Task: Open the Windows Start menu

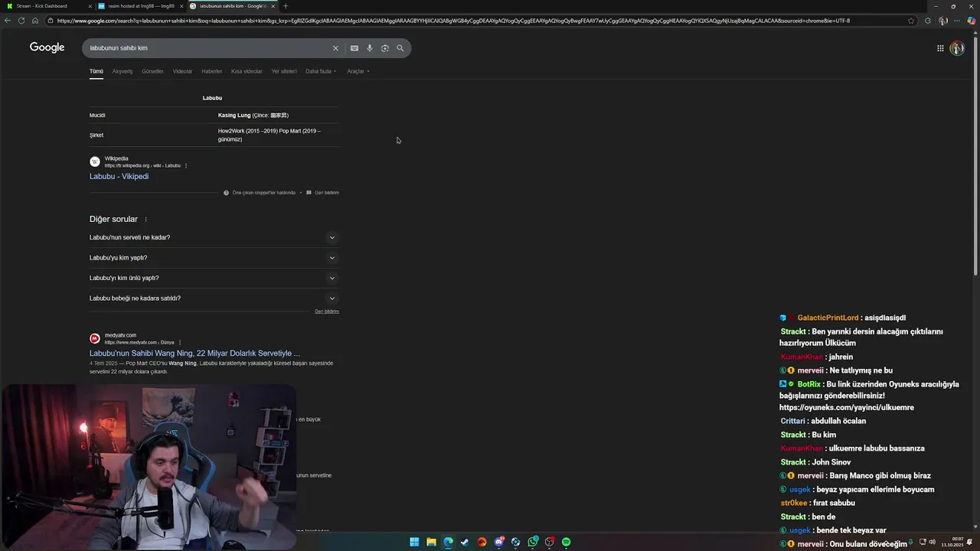Action: click(x=414, y=542)
